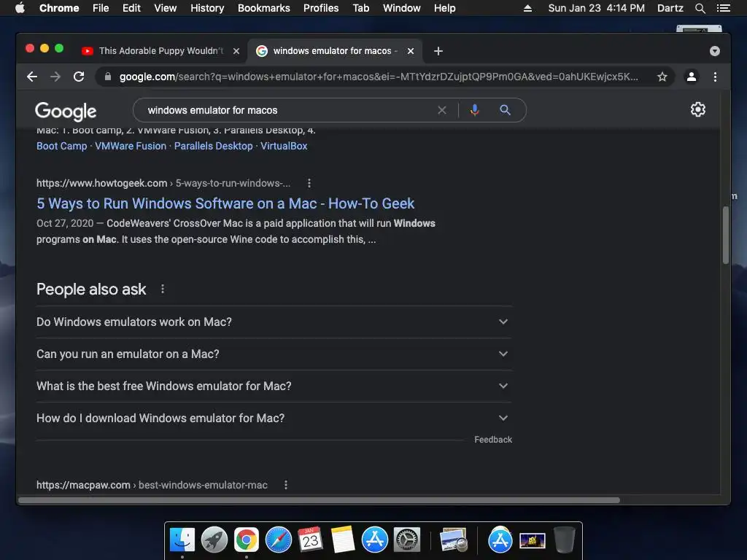Open Calendar from the Dock
This screenshot has height=560, width=747.
[310, 540]
